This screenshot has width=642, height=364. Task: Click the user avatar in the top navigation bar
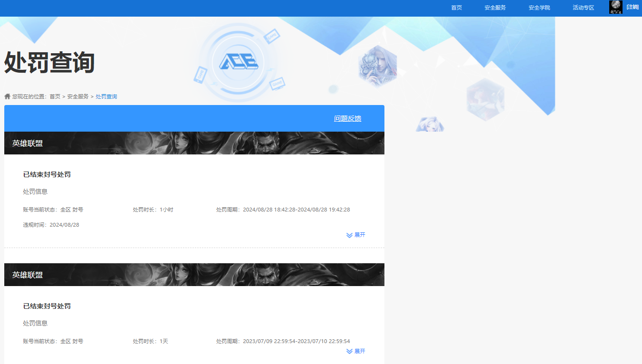[615, 7]
